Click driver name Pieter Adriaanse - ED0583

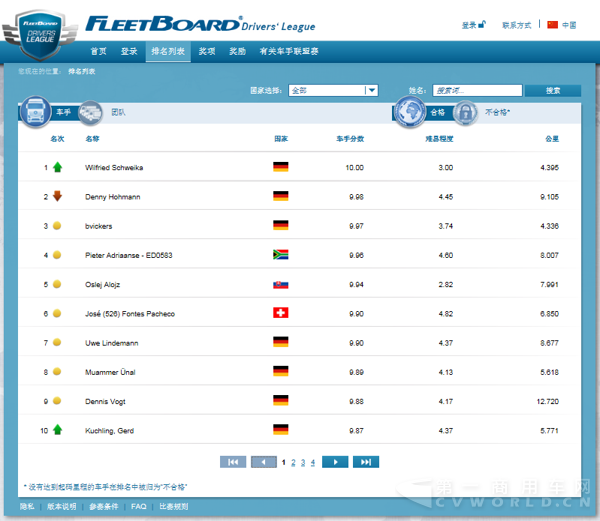point(129,255)
